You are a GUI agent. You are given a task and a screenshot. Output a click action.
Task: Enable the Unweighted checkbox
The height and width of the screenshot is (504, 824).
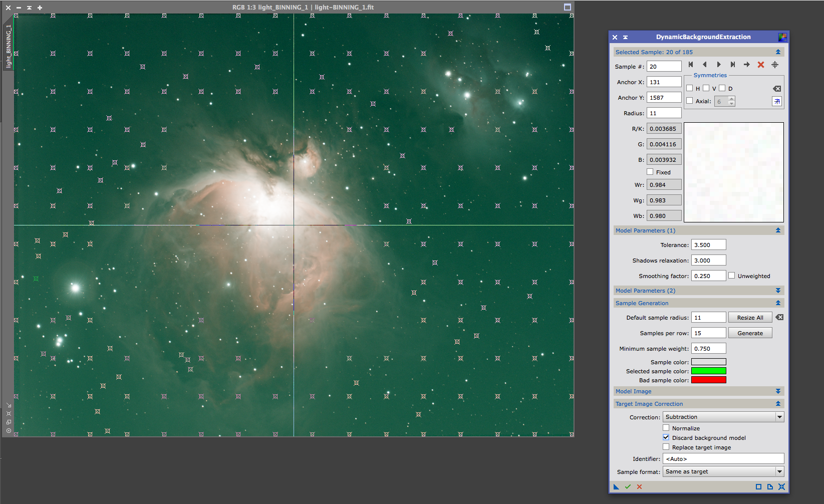point(732,276)
